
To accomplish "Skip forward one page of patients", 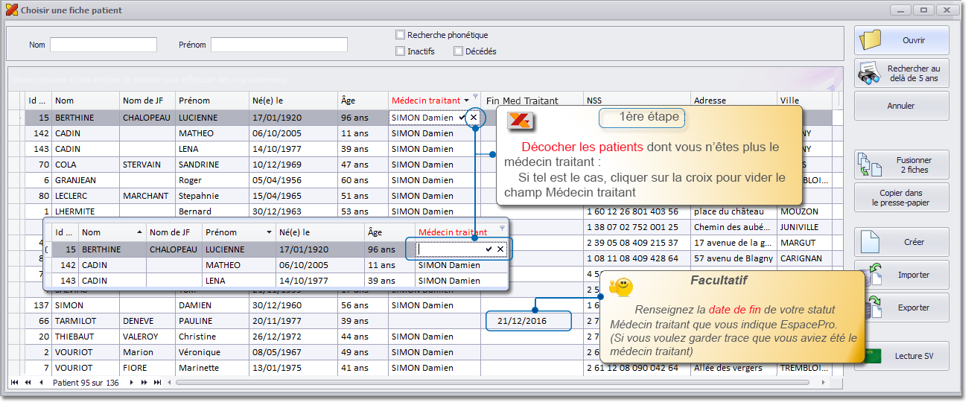I will coord(144,383).
